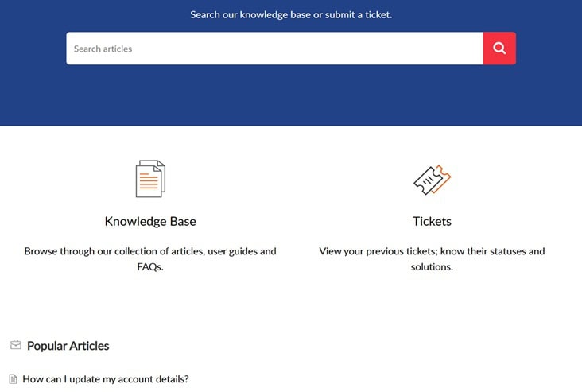
Task: Click the "Search articles" placeholder text
Action: [x=103, y=49]
